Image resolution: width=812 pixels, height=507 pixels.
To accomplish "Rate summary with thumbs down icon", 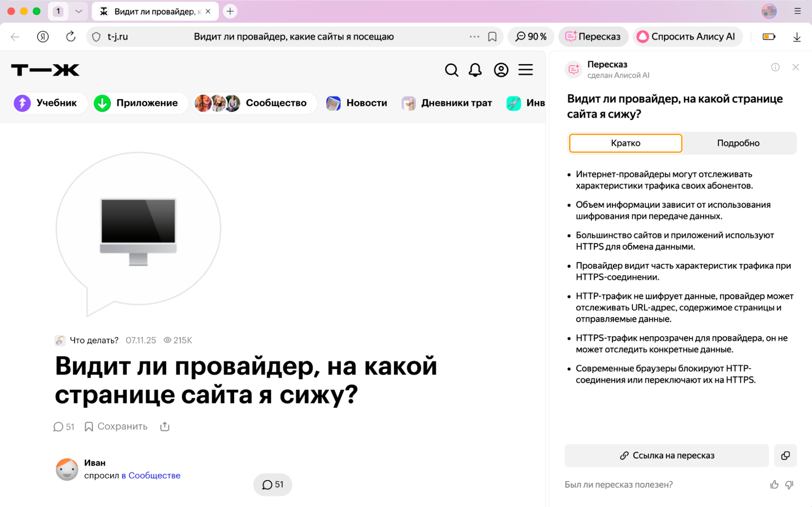I will 789,485.
